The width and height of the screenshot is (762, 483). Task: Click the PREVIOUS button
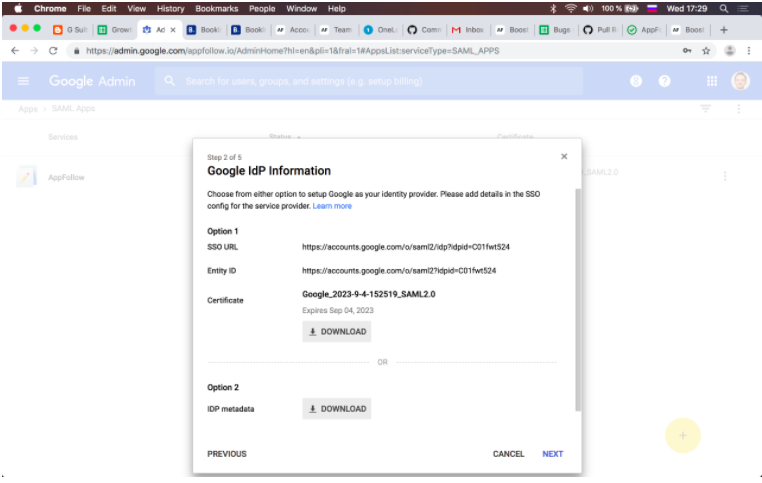click(227, 454)
